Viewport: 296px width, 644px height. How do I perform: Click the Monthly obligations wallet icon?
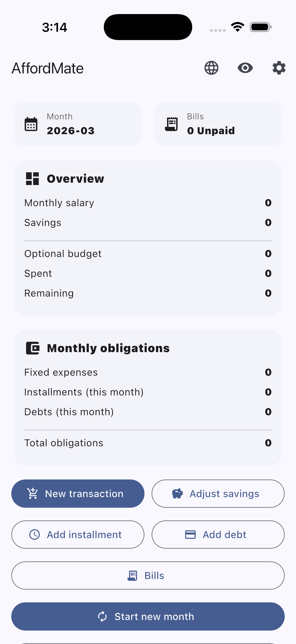click(x=32, y=348)
